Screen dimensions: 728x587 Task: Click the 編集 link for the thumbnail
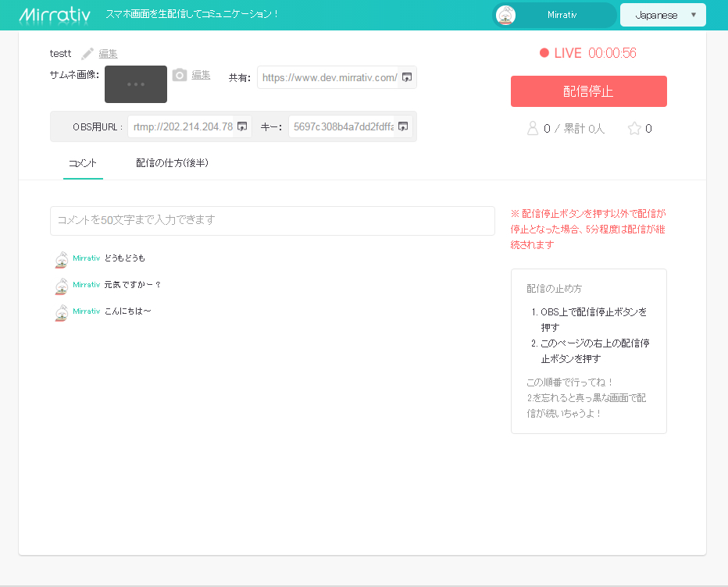click(201, 75)
